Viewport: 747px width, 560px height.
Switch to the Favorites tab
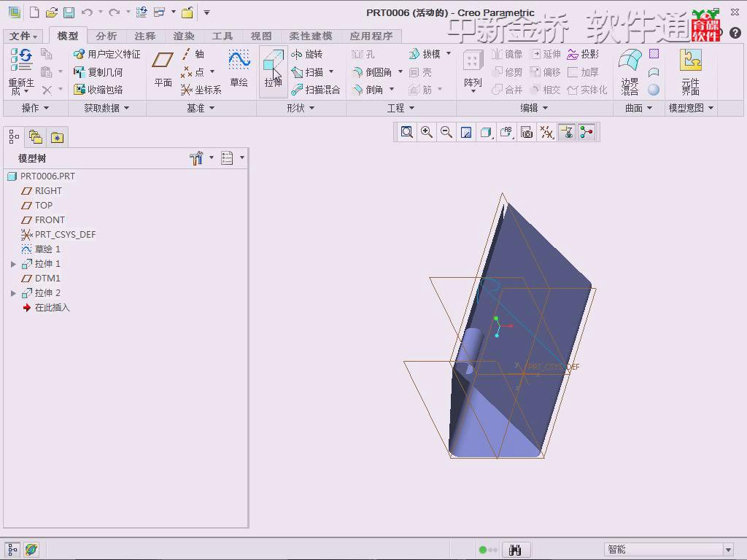click(57, 138)
